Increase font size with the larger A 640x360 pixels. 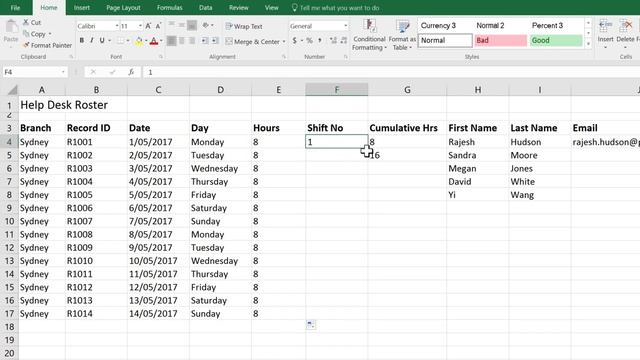point(148,26)
